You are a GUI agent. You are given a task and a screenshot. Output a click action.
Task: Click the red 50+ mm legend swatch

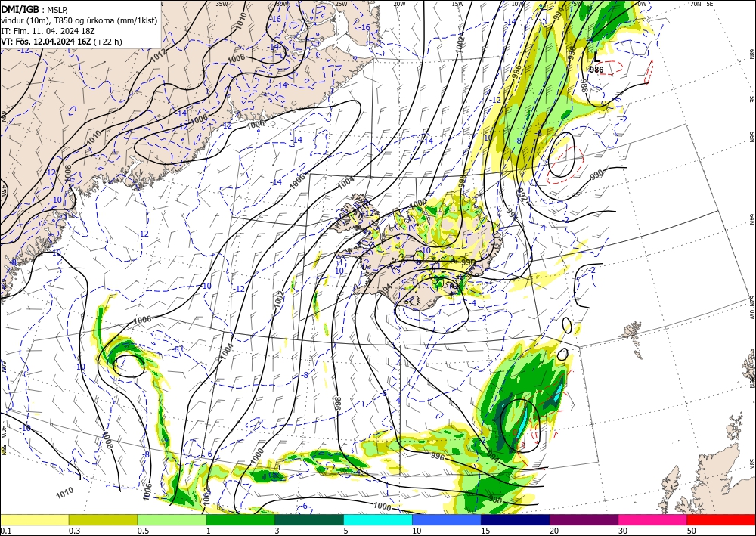[721, 520]
